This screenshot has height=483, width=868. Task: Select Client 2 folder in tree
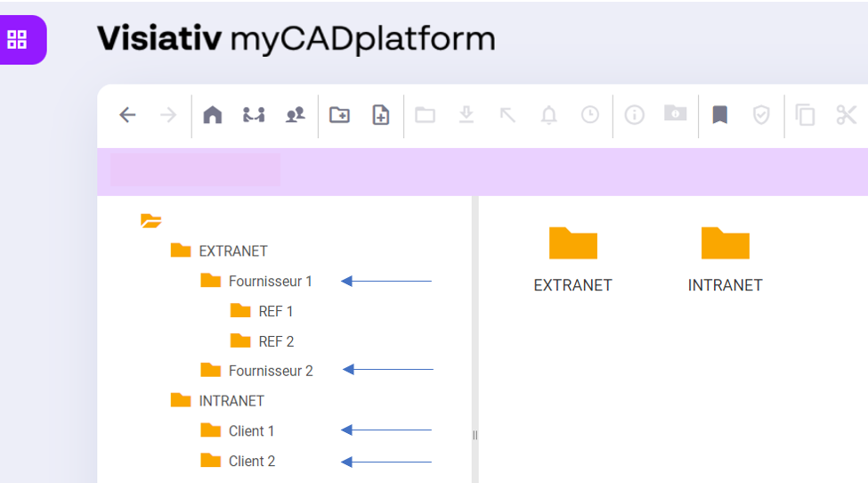(251, 462)
